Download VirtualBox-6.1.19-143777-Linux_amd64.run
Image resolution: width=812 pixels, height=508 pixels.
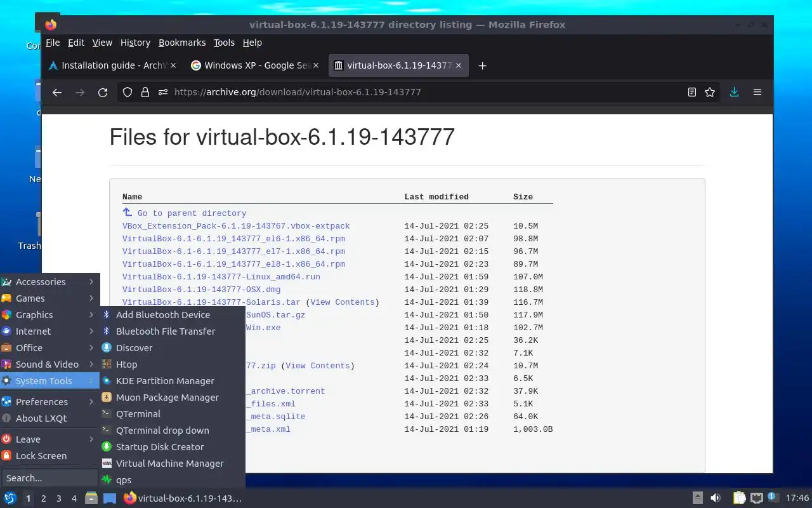[221, 277]
